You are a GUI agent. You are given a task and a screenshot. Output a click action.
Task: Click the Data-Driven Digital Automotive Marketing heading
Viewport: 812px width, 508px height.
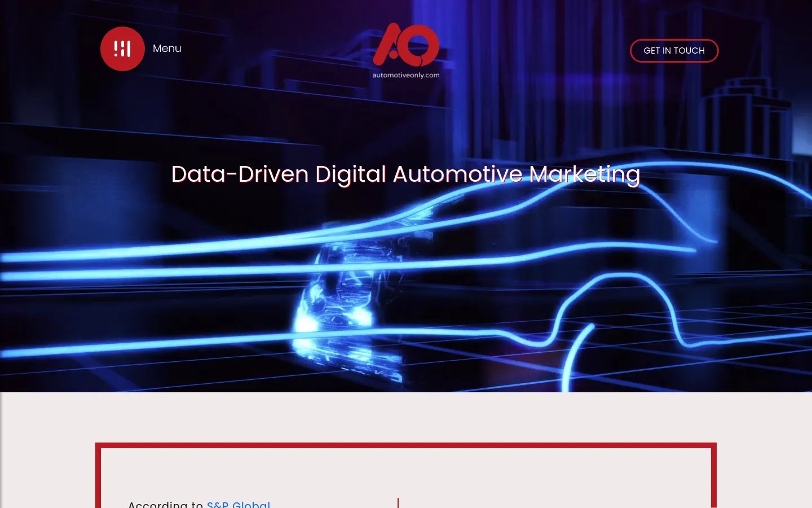tap(405, 174)
